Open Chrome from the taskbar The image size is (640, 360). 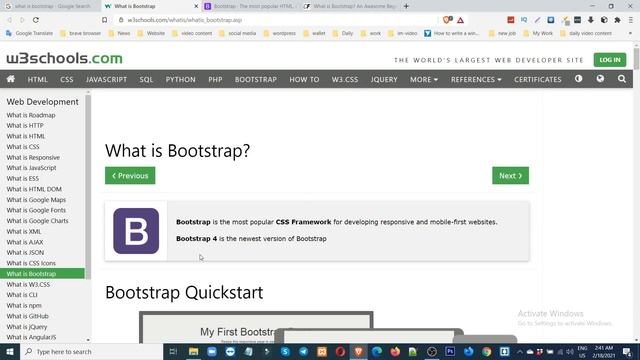pyautogui.click(x=486, y=351)
